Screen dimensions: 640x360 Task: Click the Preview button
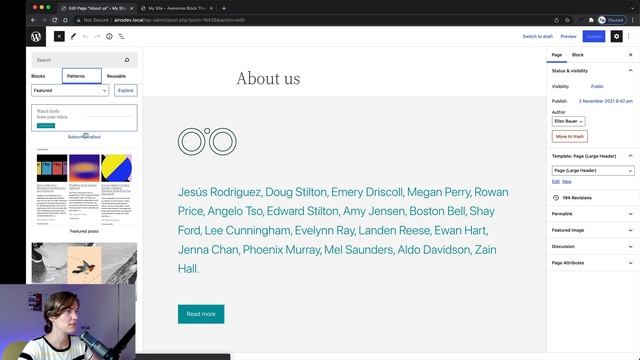568,36
